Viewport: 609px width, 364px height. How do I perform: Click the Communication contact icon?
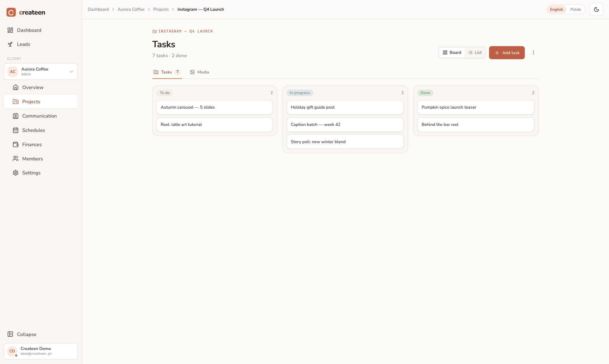coord(15,116)
